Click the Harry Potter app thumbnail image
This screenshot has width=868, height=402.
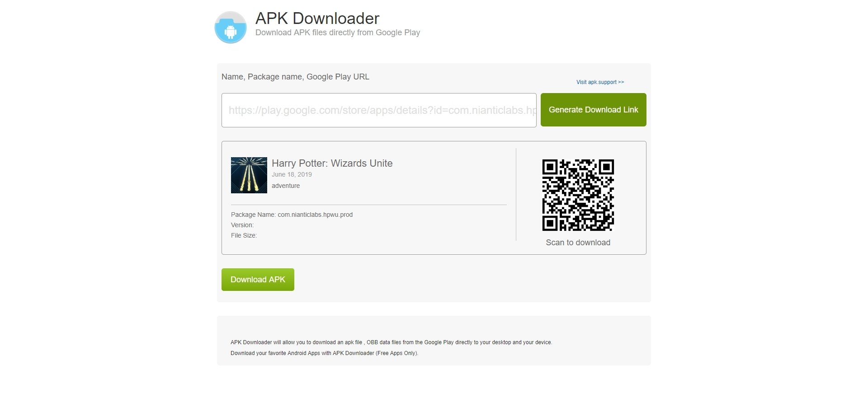249,175
